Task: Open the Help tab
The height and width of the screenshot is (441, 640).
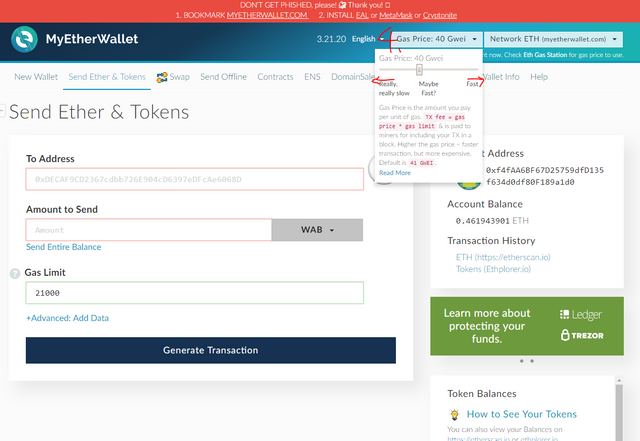Action: [539, 77]
